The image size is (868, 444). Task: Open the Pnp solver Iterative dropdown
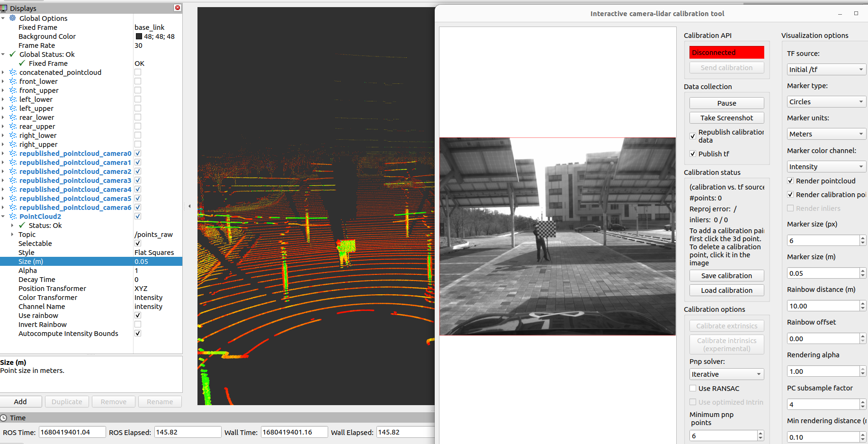[726, 374]
